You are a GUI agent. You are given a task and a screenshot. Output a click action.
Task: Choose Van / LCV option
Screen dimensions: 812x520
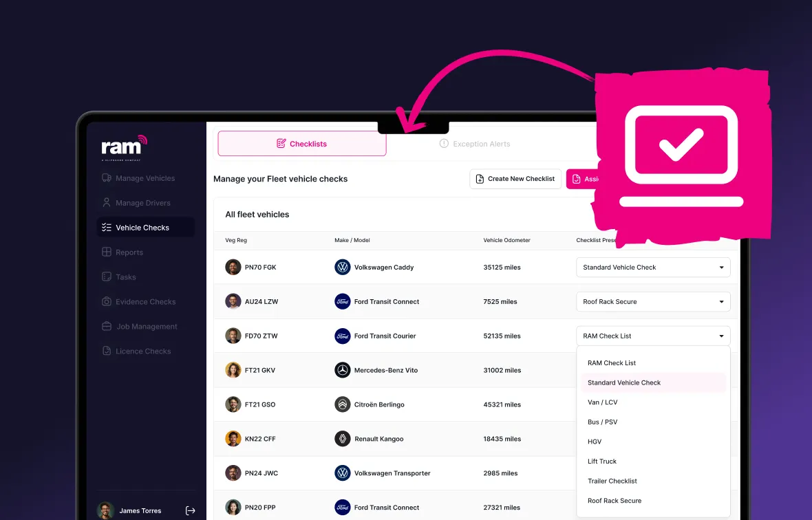(x=653, y=402)
